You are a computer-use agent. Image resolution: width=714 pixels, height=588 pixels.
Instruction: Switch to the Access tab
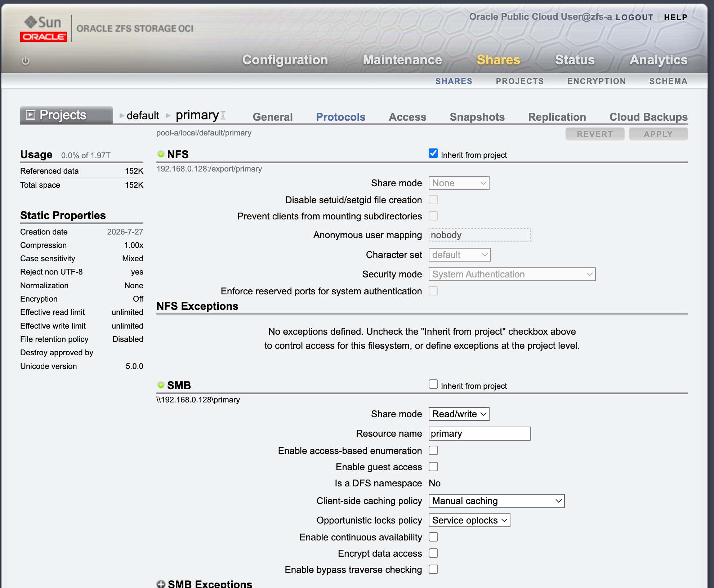(x=407, y=117)
